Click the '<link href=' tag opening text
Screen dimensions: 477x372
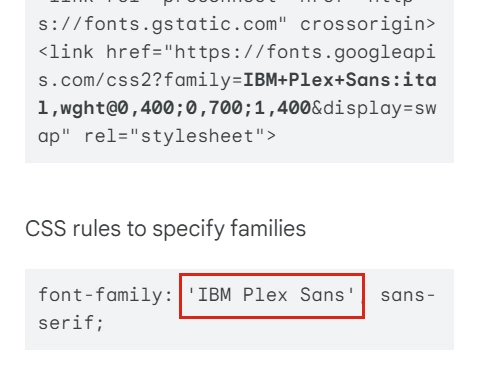coord(101,52)
